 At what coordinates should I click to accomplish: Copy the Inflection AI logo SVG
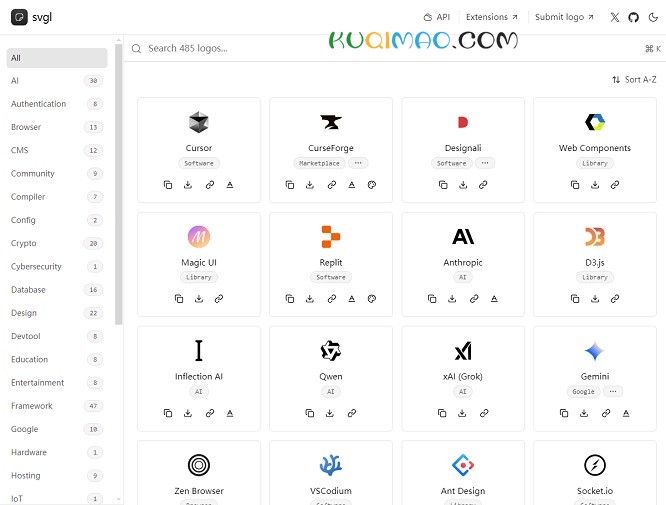click(168, 413)
